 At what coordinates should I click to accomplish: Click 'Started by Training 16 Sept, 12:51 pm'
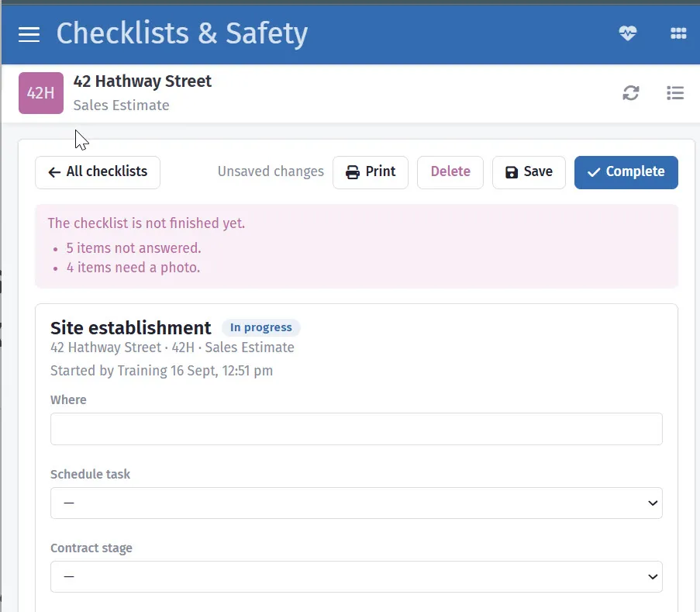click(161, 371)
